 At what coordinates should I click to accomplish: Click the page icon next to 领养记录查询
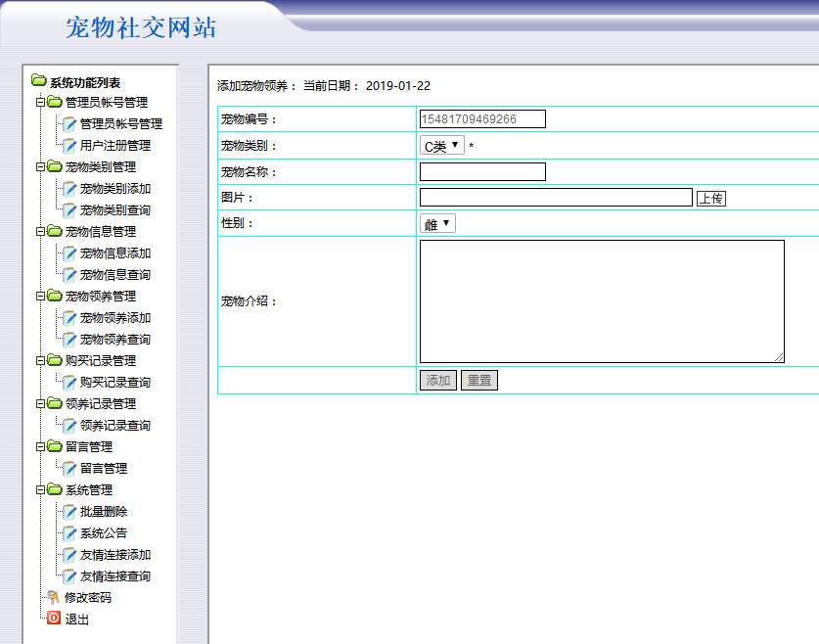coord(69,426)
